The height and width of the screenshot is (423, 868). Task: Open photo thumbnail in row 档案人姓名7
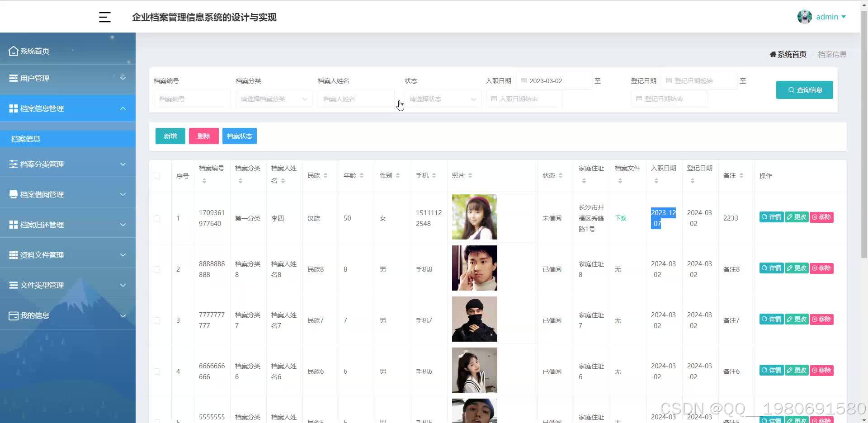(x=474, y=319)
